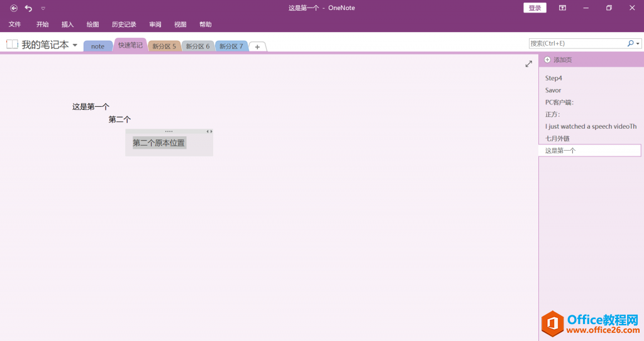Click the ribbon display options icon
The width and height of the screenshot is (644, 341).
(562, 8)
